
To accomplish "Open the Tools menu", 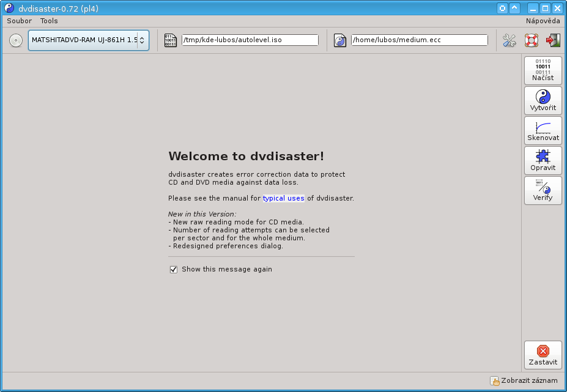I will pyautogui.click(x=49, y=21).
